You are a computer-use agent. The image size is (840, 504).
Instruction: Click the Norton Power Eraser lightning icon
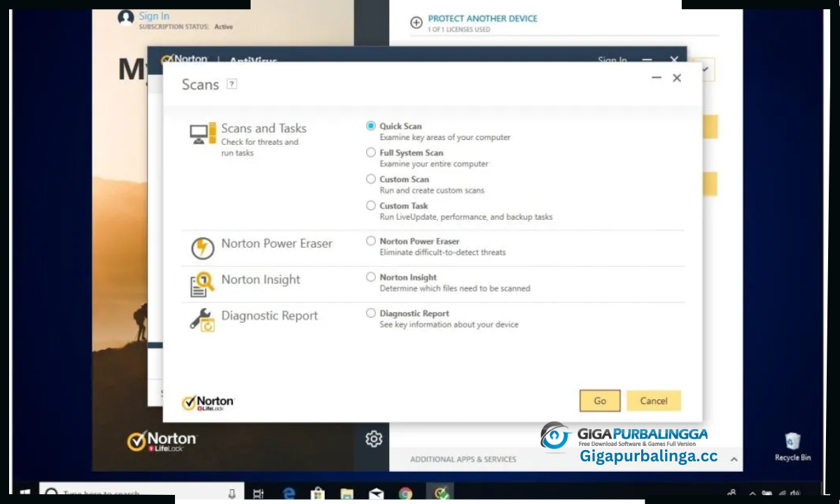pos(203,248)
